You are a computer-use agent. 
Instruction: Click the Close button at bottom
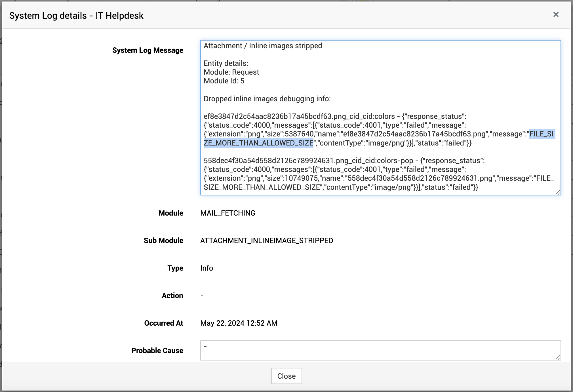pyautogui.click(x=286, y=376)
